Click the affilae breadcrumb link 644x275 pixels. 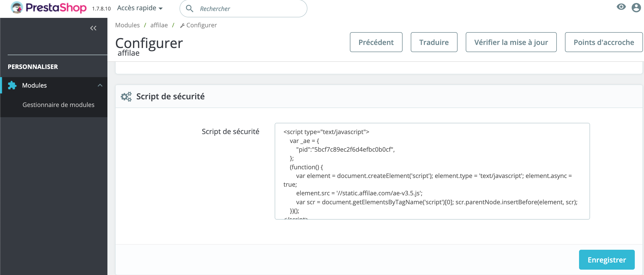159,25
